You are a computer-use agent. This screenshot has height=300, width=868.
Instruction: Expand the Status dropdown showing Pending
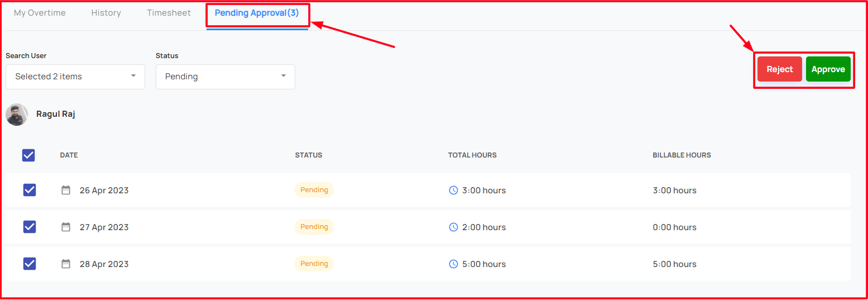tap(226, 77)
